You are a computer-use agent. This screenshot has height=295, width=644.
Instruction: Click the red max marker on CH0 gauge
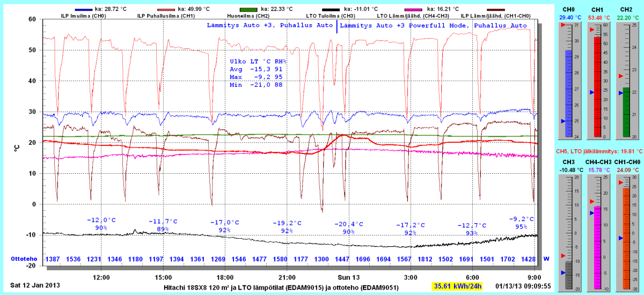point(562,26)
